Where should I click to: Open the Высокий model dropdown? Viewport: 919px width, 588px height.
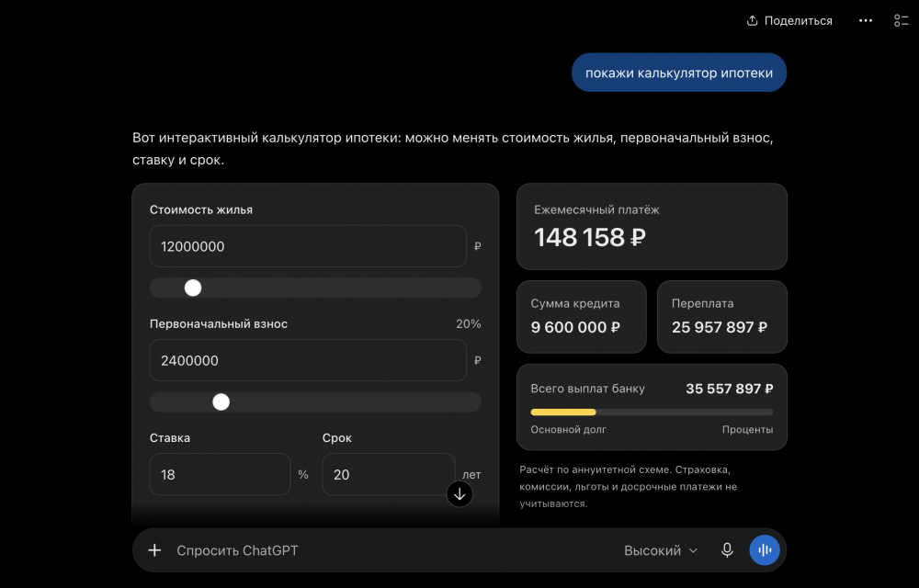(661, 550)
